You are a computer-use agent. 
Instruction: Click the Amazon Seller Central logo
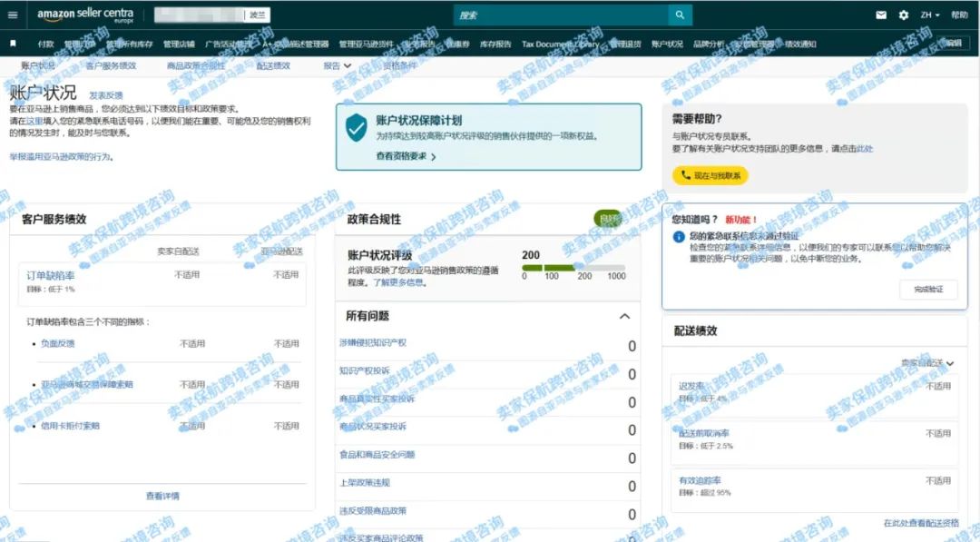coord(85,15)
